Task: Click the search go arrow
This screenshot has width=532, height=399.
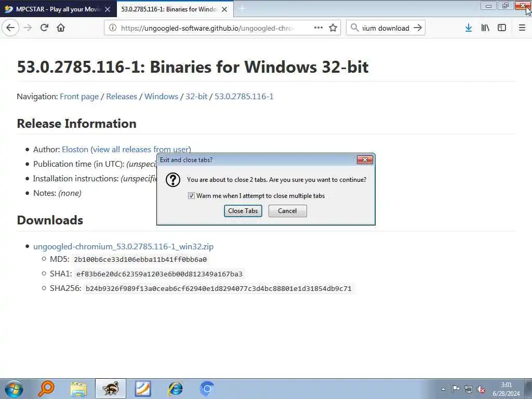Action: tap(418, 28)
